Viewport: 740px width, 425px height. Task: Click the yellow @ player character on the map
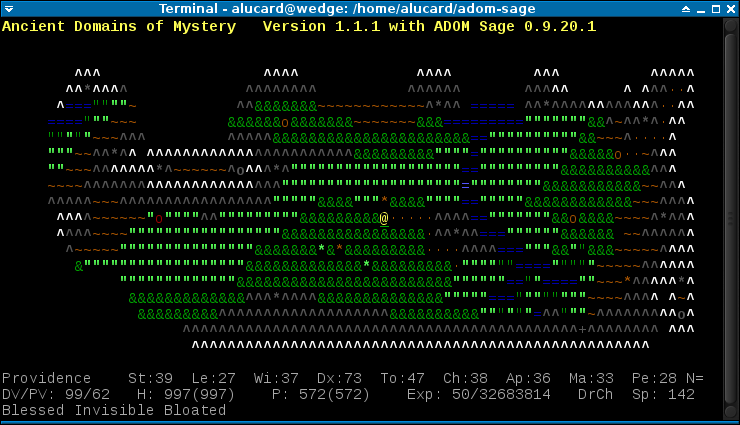click(x=384, y=218)
